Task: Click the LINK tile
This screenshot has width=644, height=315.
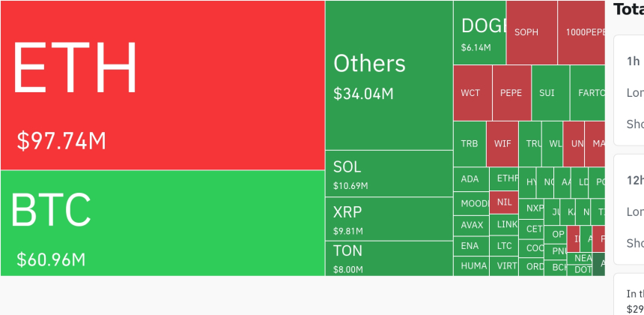Action: pos(504,224)
